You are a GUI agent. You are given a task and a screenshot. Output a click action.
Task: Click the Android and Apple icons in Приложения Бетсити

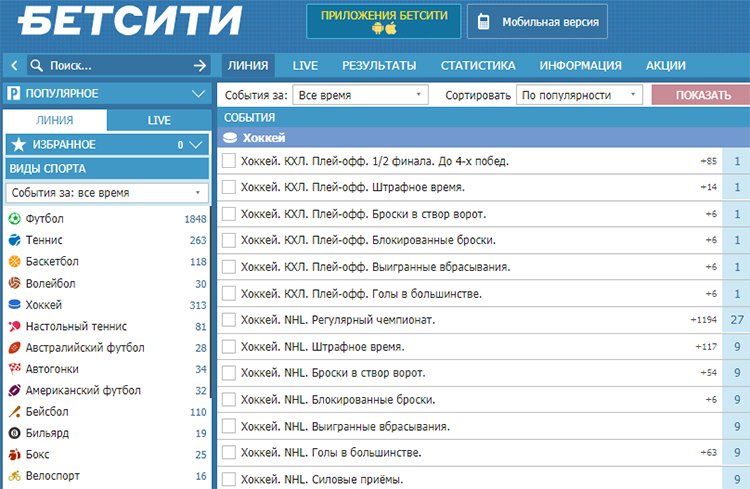click(384, 29)
